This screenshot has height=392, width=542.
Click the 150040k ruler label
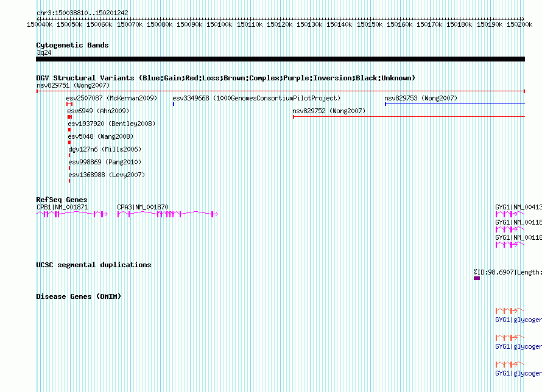click(x=40, y=24)
